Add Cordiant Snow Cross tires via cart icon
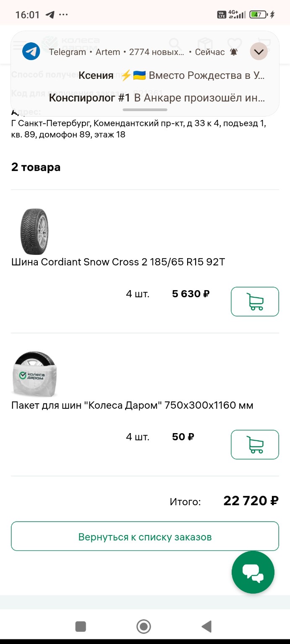290x644 pixels. 255,301
